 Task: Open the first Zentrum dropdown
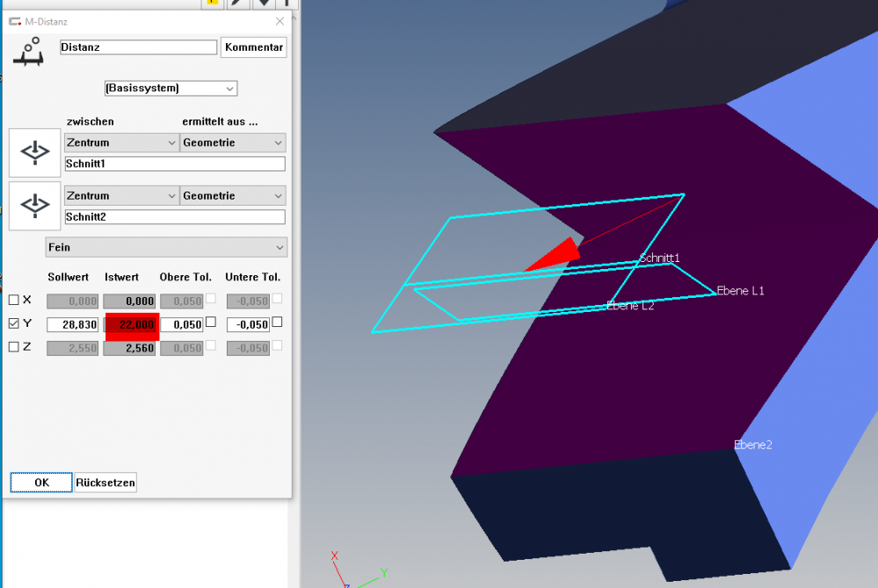[x=122, y=142]
